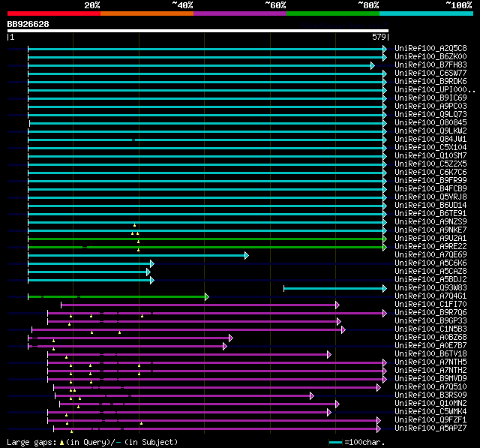The width and height of the screenshot is (480, 448).
Task: Select the UniRef100_C6K7C6 label
Action: click(430, 173)
